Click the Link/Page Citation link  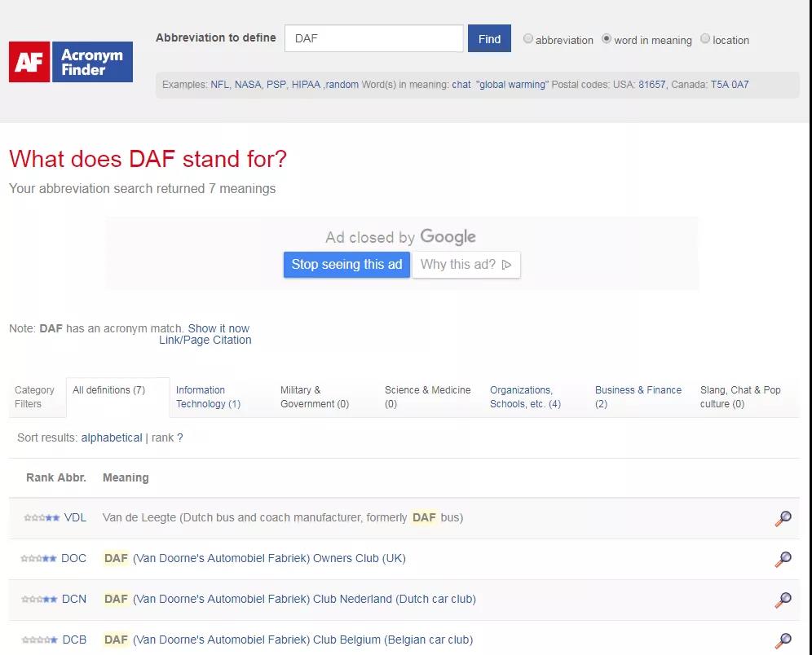205,340
